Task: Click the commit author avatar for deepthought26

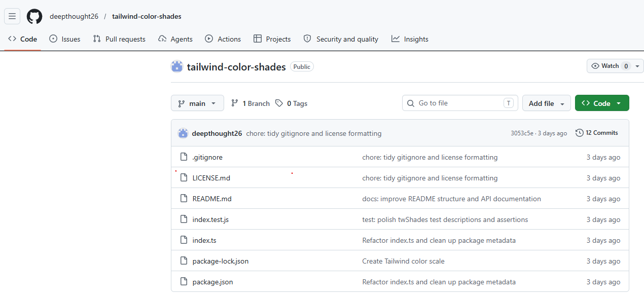Action: pos(183,133)
